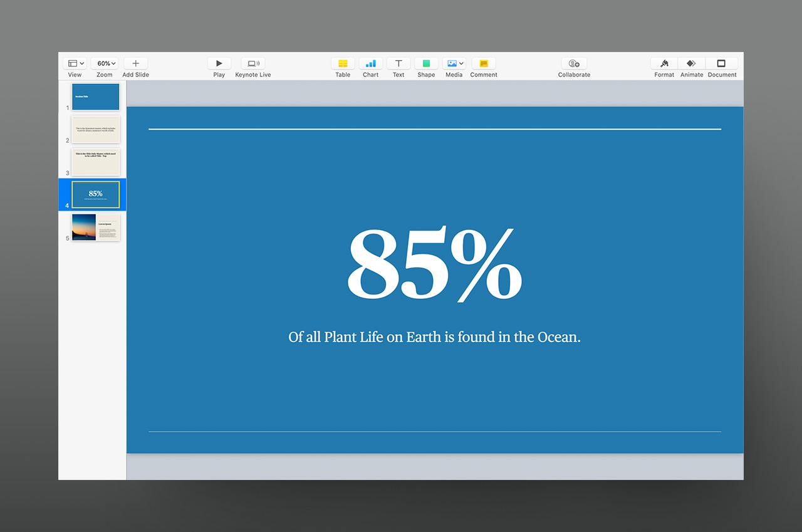Click the Play slideshow icon

click(219, 63)
